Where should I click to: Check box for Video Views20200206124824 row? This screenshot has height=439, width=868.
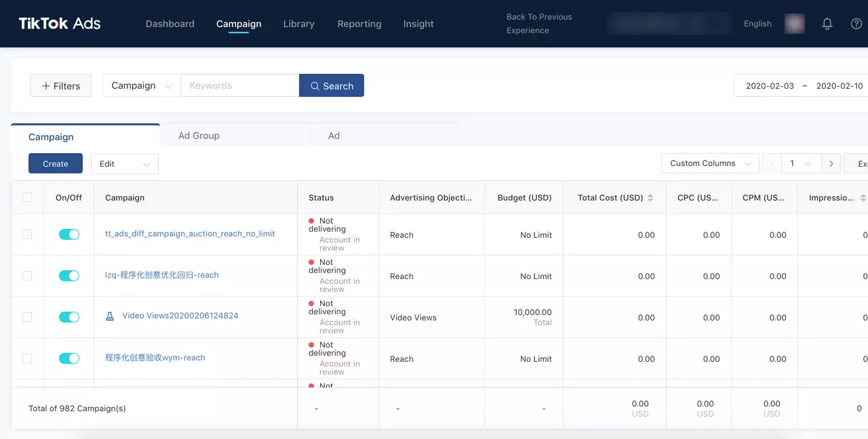[27, 317]
